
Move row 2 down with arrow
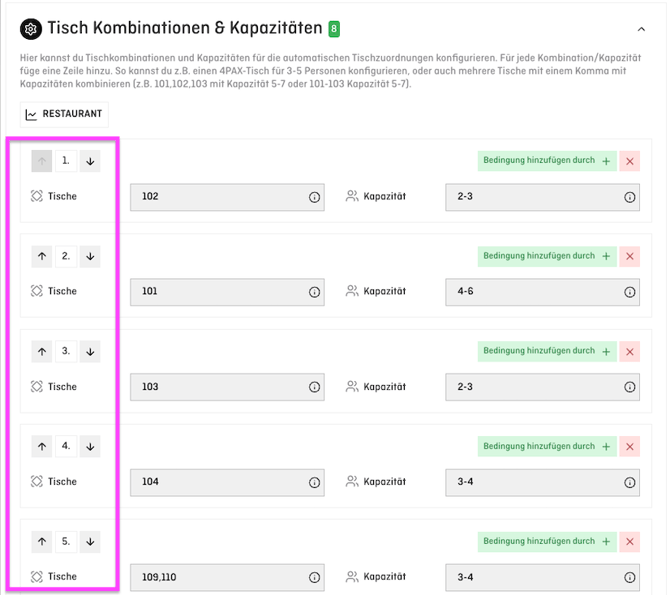(x=90, y=256)
